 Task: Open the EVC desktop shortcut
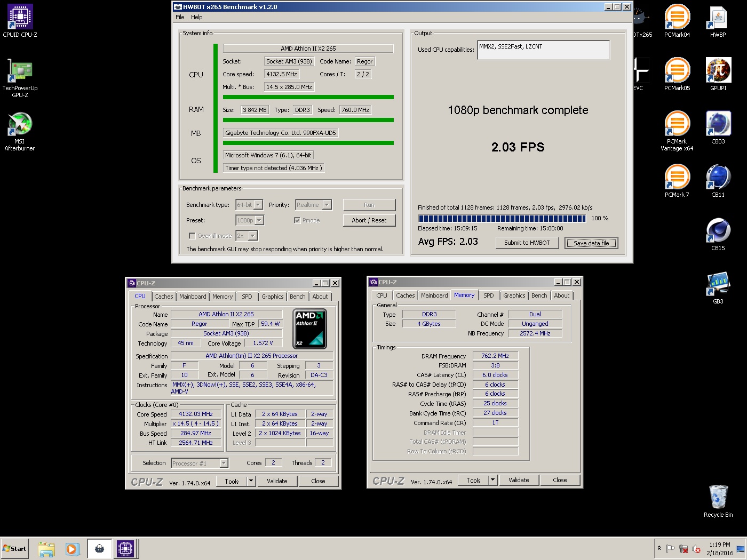640,75
